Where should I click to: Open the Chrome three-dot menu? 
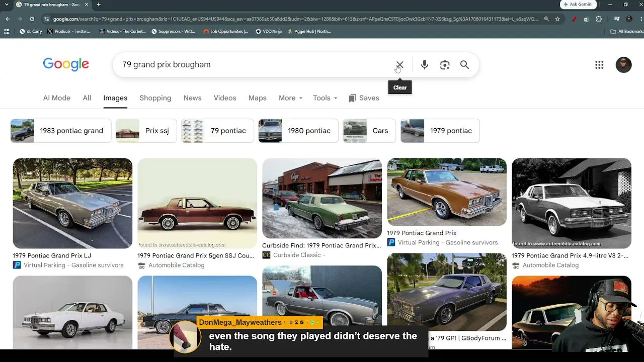(640, 19)
